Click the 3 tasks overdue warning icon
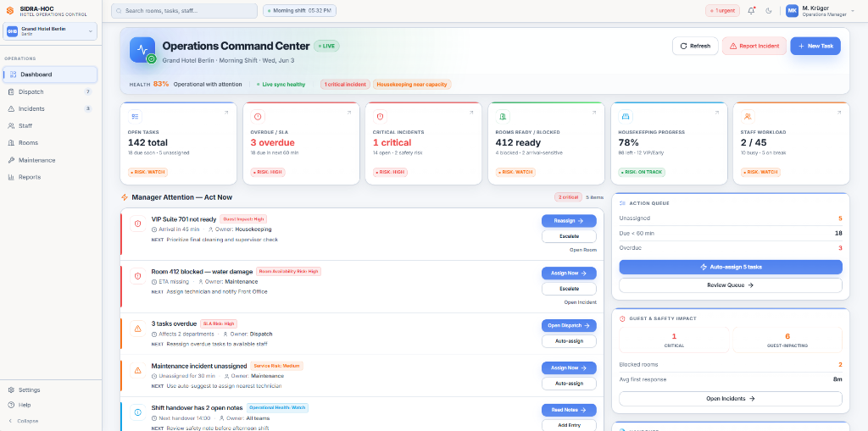The height and width of the screenshot is (431, 868). [x=138, y=328]
